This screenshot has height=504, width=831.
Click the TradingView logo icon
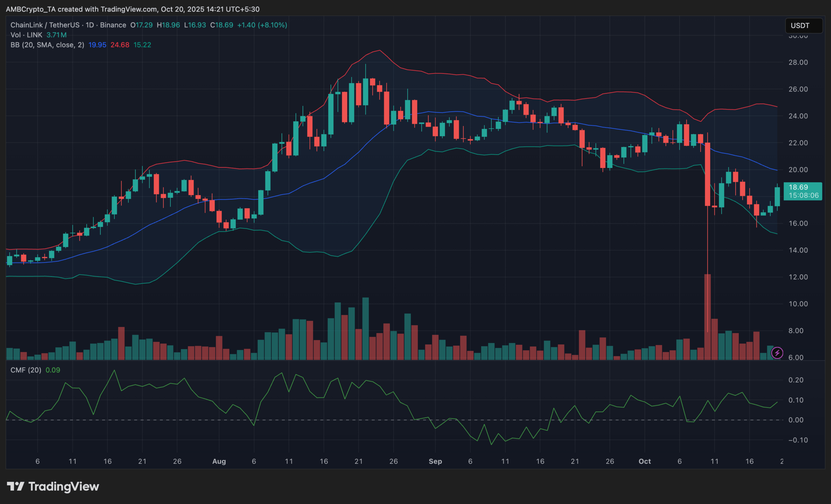(x=16, y=486)
